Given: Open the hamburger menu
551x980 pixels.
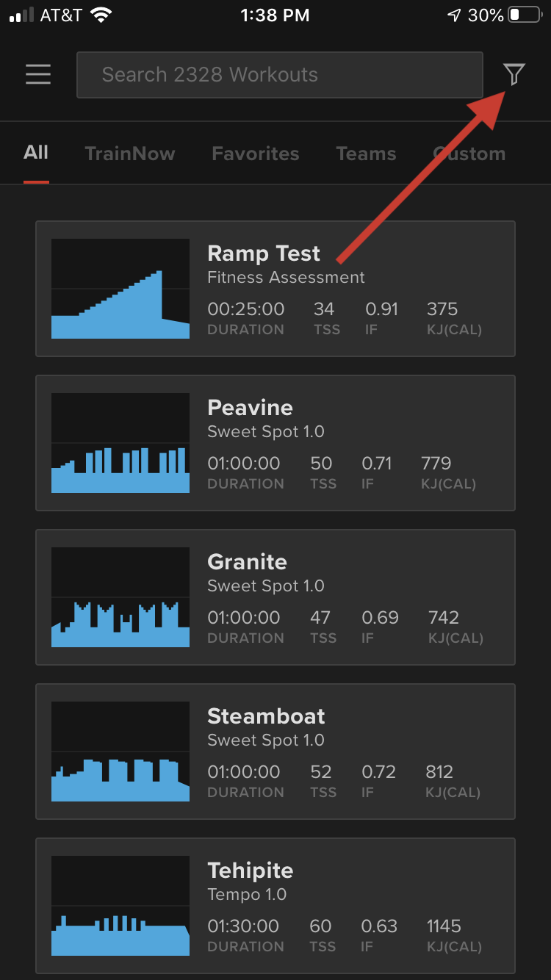Looking at the screenshot, I should [x=38, y=74].
